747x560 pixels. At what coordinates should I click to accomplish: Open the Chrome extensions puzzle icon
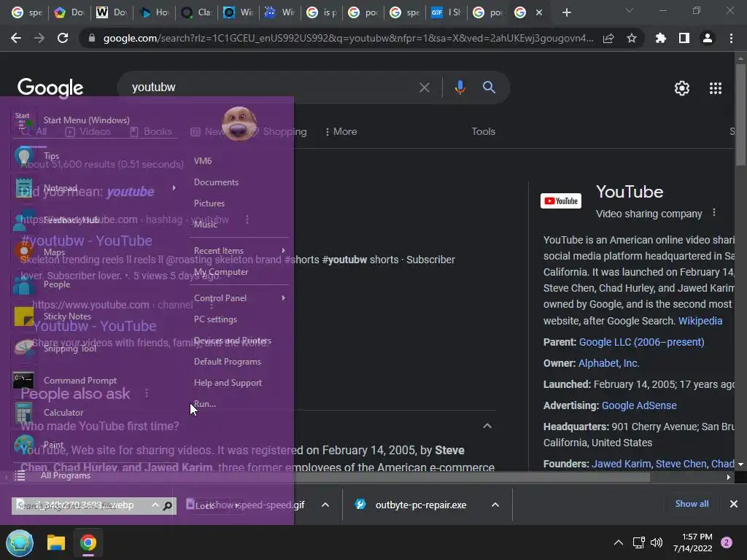pyautogui.click(x=661, y=38)
